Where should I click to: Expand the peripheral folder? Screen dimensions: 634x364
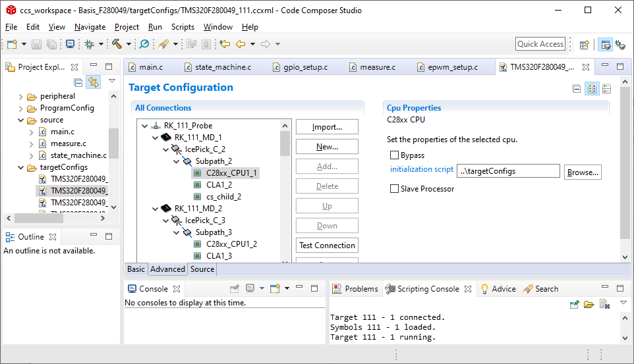coord(21,97)
